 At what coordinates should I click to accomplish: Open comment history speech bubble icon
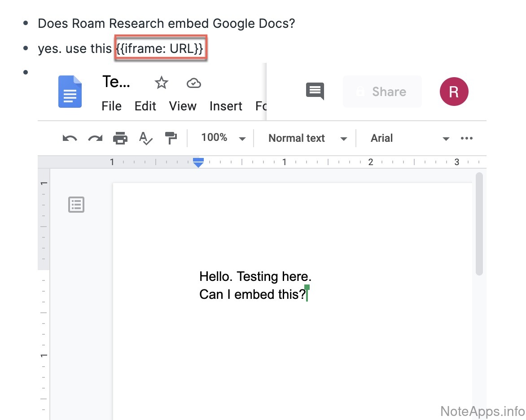pyautogui.click(x=315, y=91)
